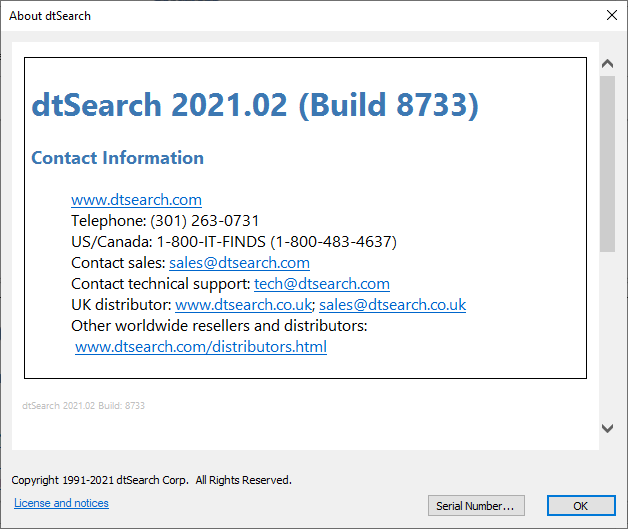Screen dimensions: 628x529
Task: Open the License and notices link
Action: pyautogui.click(x=61, y=503)
